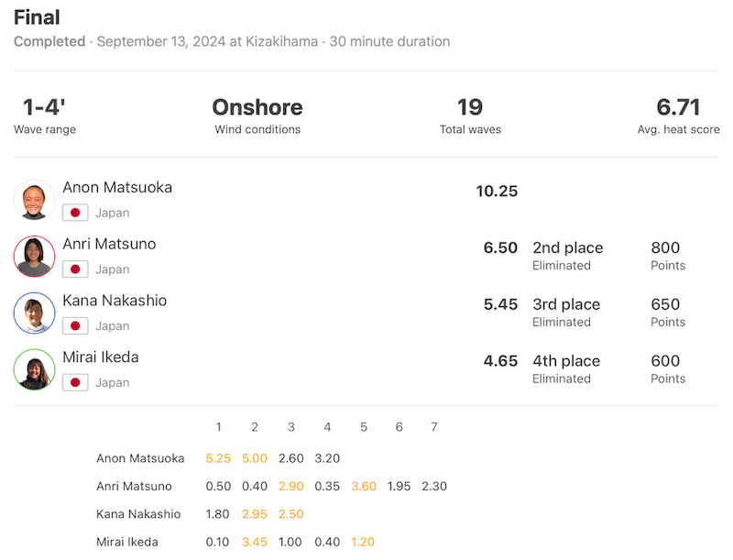
Task: Click the 5.25 wave score for Matsuoka
Action: tap(218, 458)
